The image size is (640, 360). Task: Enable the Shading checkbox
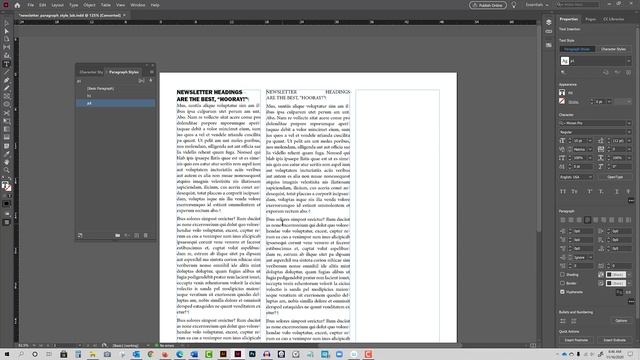[562, 275]
